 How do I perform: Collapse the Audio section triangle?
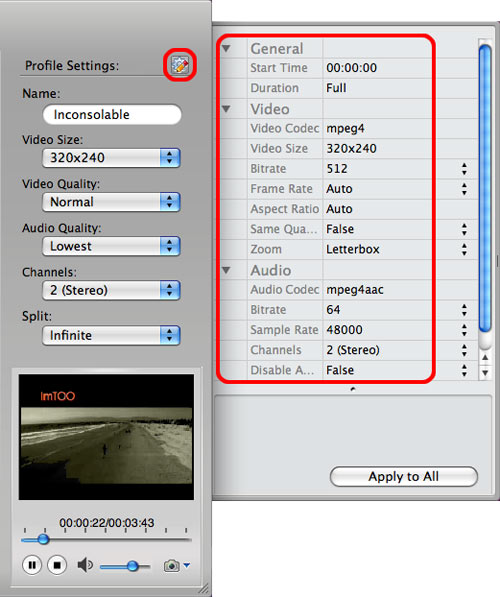(226, 270)
